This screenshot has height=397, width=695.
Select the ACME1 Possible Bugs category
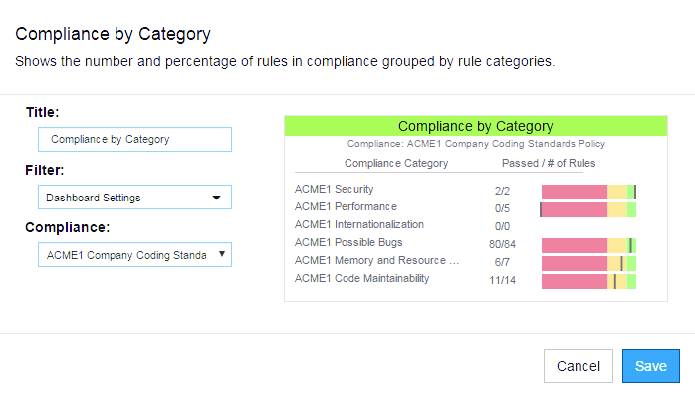[x=348, y=242]
